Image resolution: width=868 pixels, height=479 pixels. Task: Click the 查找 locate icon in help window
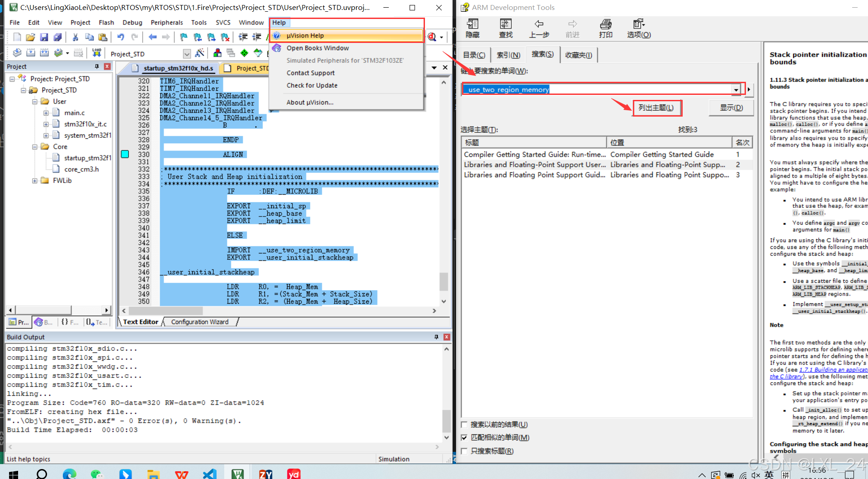[x=505, y=28]
